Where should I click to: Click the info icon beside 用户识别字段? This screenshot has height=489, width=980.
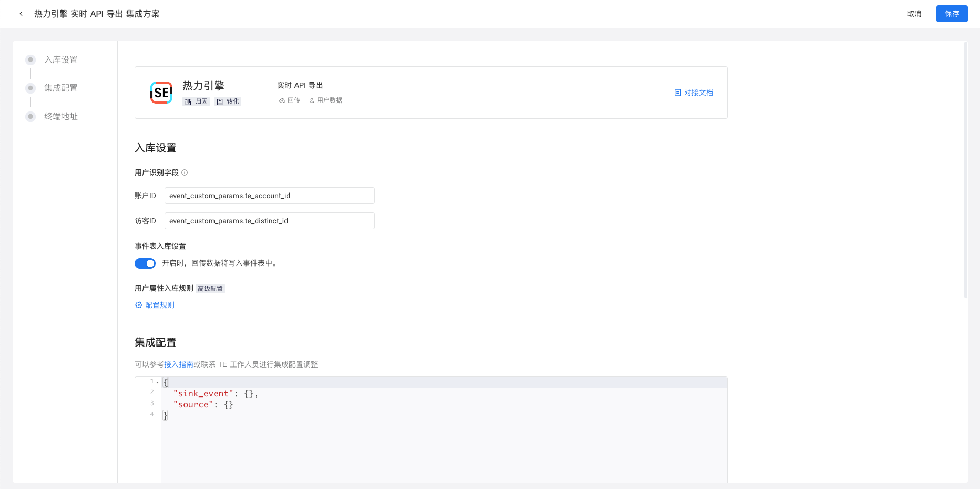[x=185, y=172]
